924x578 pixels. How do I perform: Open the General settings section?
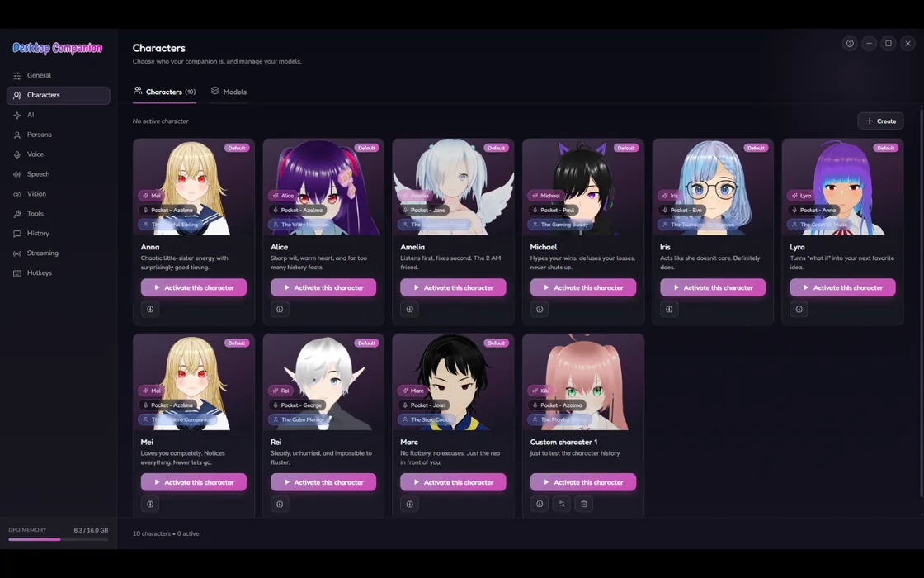pos(58,75)
